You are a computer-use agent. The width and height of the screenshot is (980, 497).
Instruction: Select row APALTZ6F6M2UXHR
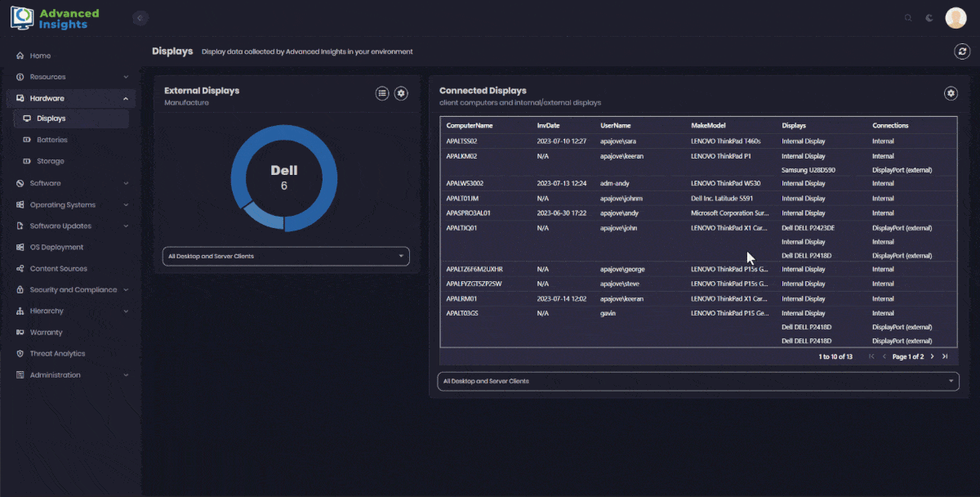click(x=698, y=269)
